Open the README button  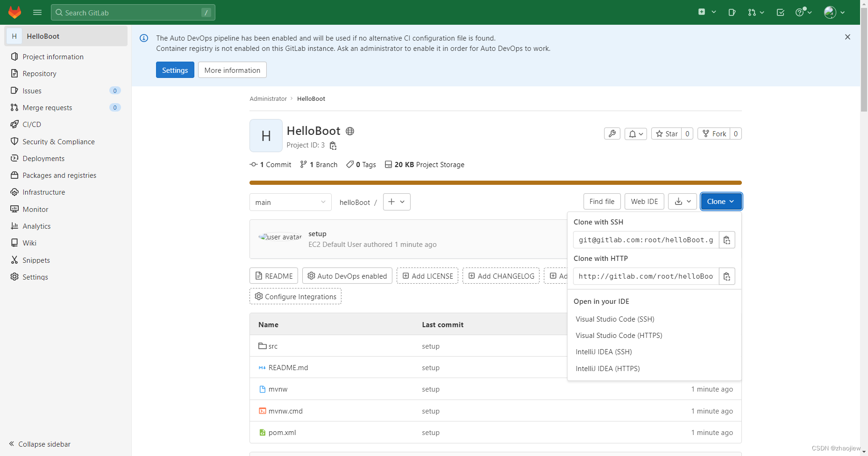coord(274,276)
